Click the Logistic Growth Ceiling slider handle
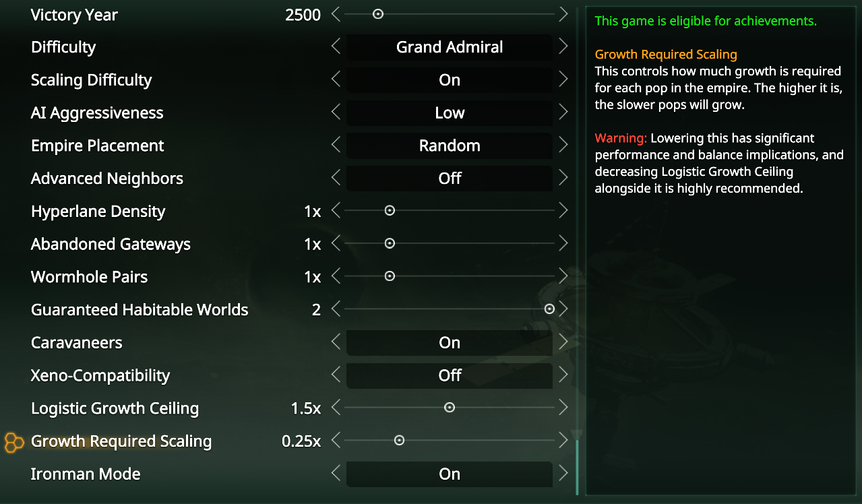Image resolution: width=862 pixels, height=504 pixels. [450, 407]
